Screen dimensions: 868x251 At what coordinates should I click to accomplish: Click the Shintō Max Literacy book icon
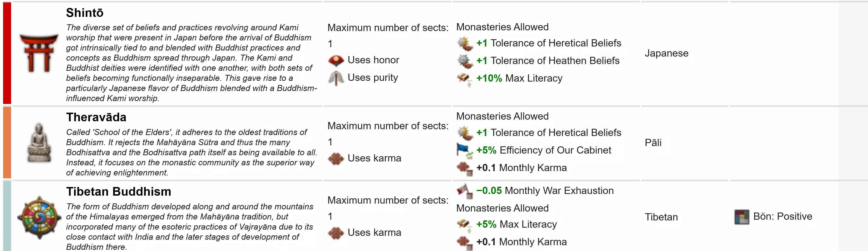464,79
